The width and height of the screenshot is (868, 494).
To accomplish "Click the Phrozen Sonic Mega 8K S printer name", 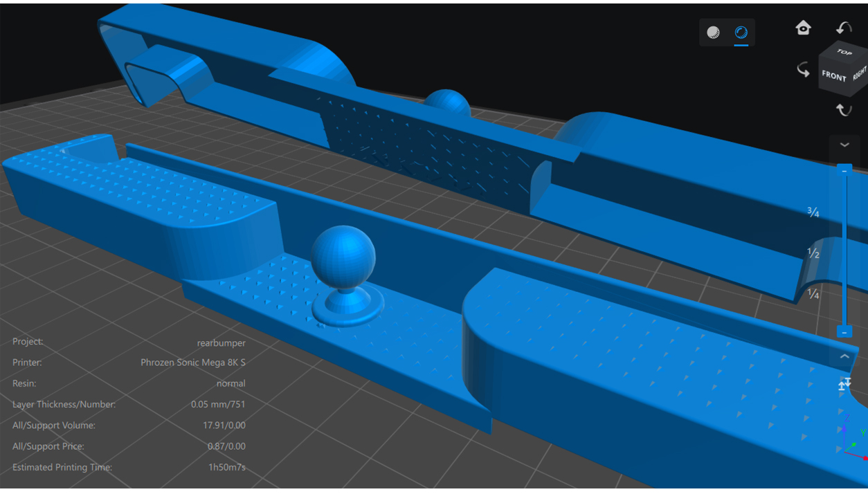I will click(192, 363).
